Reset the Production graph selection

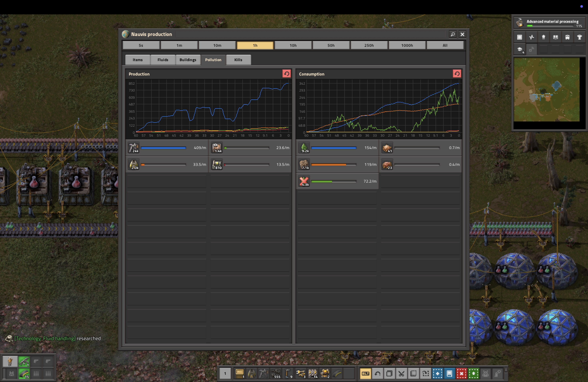click(286, 74)
